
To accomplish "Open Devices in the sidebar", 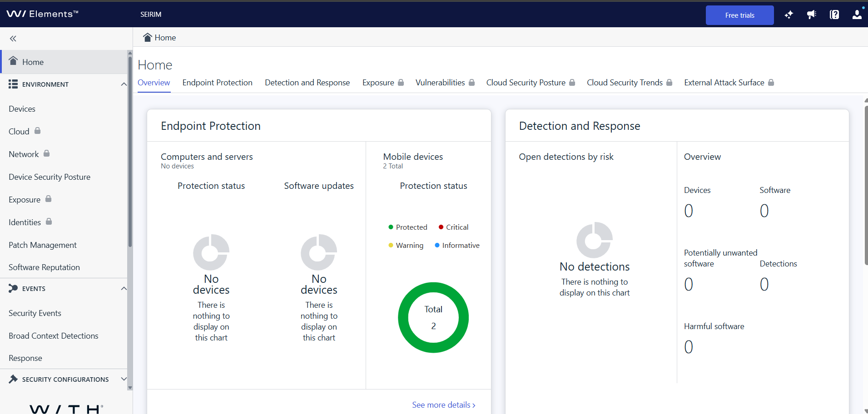I will pos(22,109).
